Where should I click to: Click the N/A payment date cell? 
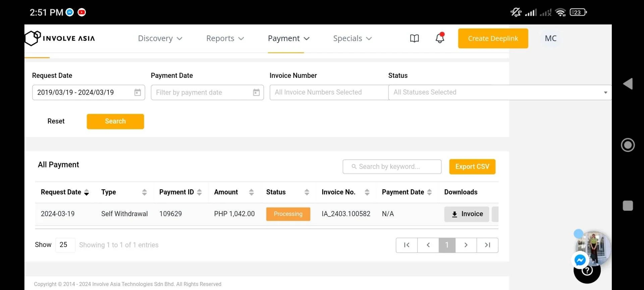(388, 214)
